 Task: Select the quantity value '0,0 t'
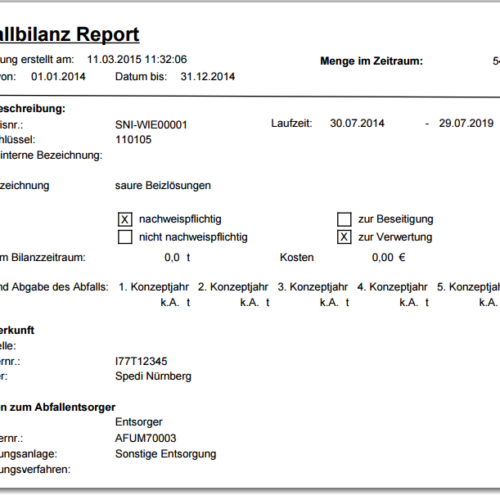point(177,257)
